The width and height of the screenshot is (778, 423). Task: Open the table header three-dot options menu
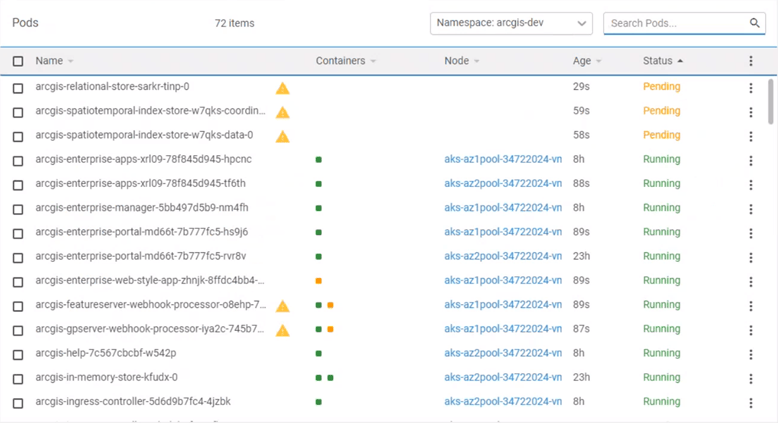pos(751,61)
